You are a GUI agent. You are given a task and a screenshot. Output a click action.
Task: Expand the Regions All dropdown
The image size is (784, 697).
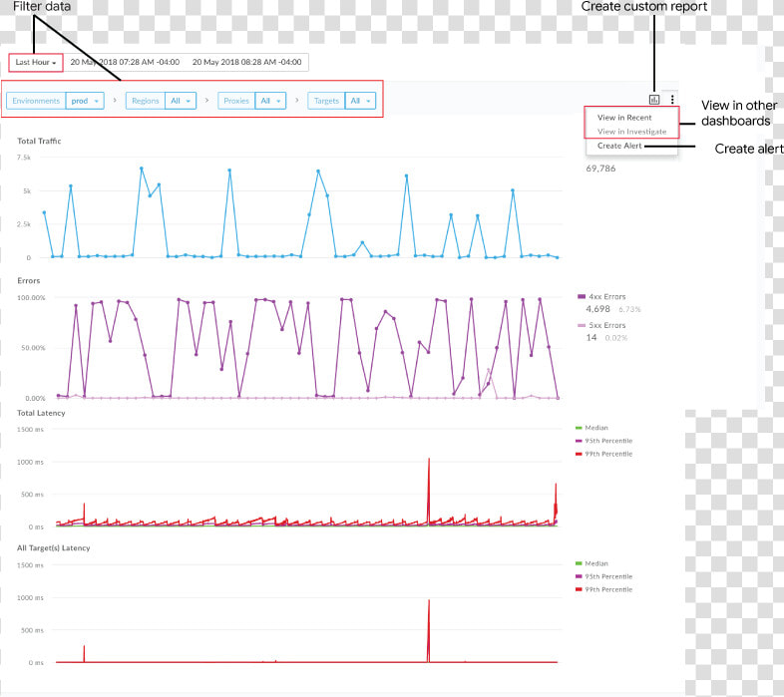[180, 101]
